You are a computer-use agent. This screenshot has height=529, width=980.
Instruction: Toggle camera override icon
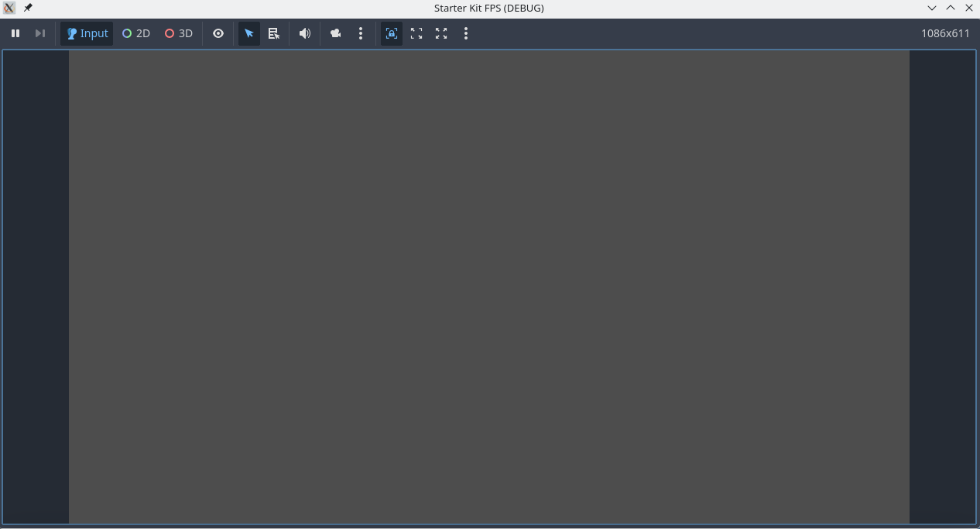tap(336, 33)
